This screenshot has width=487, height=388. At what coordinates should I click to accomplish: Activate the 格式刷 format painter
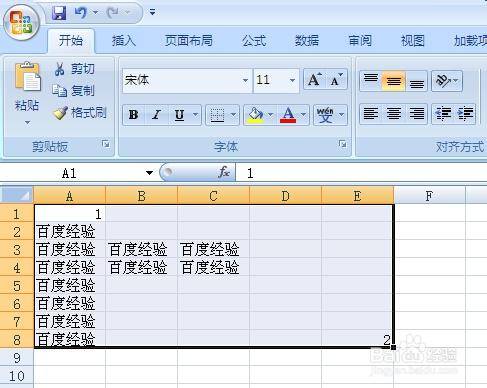coord(80,113)
